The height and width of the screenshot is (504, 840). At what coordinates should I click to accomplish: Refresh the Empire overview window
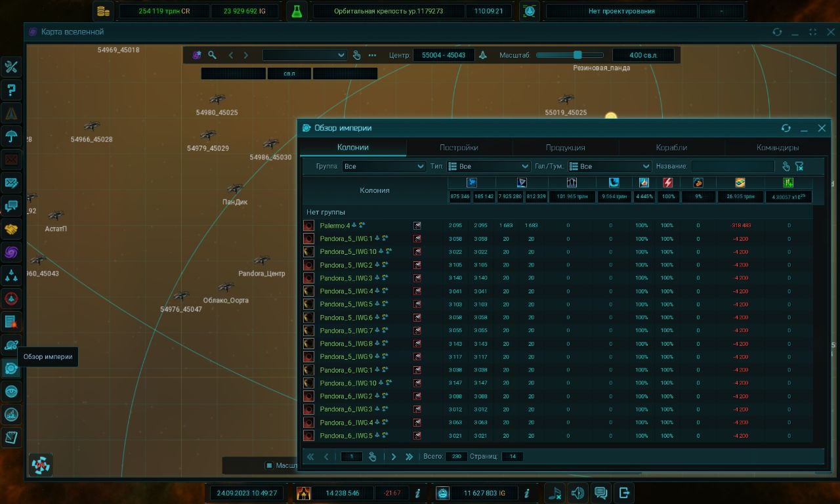coord(786,129)
